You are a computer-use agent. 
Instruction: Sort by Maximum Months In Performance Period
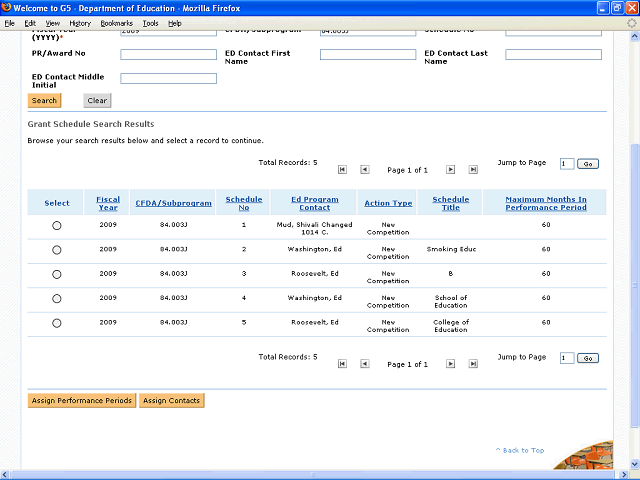point(545,203)
